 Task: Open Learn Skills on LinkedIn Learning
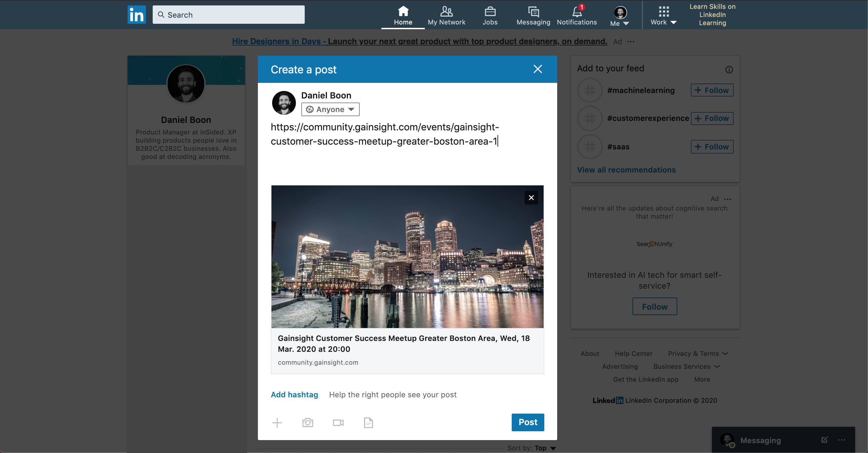[x=713, y=15]
